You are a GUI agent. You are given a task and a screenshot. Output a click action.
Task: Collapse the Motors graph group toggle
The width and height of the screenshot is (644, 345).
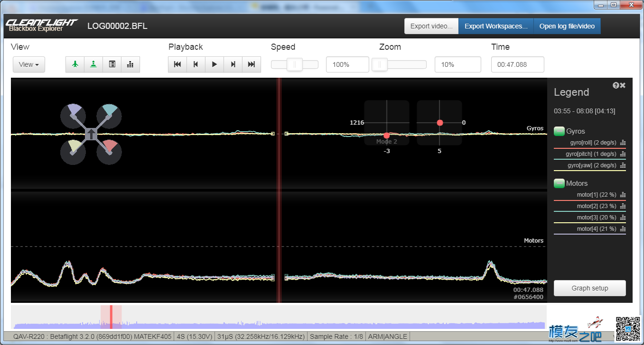tap(559, 183)
